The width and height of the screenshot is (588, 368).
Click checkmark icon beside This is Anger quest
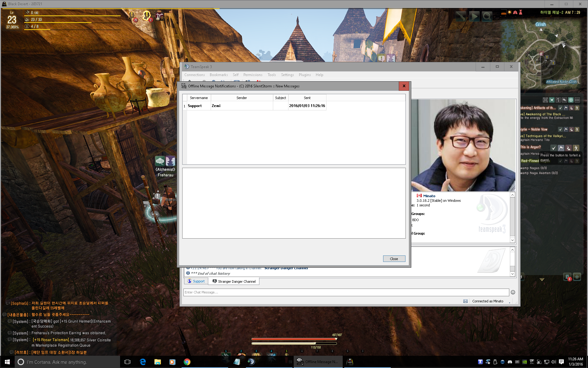tap(554, 148)
